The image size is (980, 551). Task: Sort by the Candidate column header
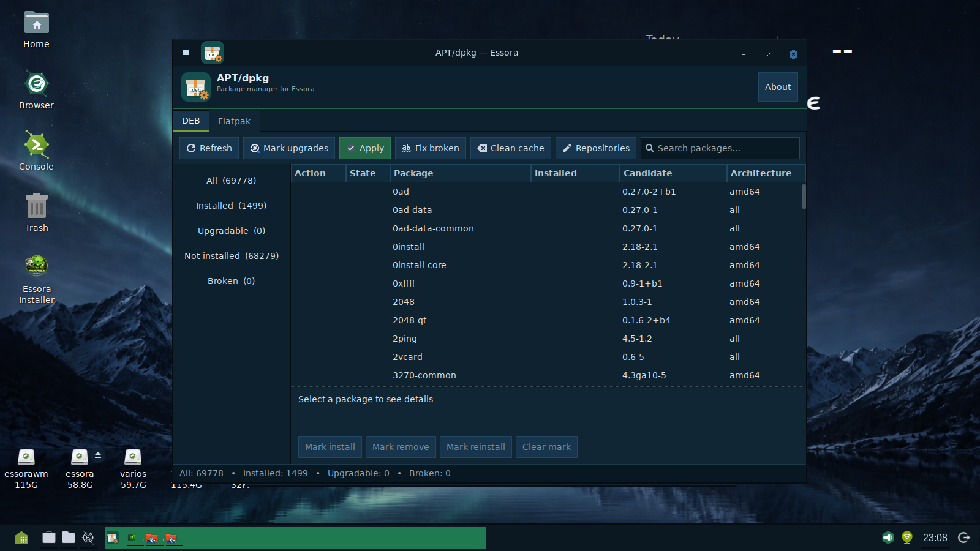(x=673, y=173)
